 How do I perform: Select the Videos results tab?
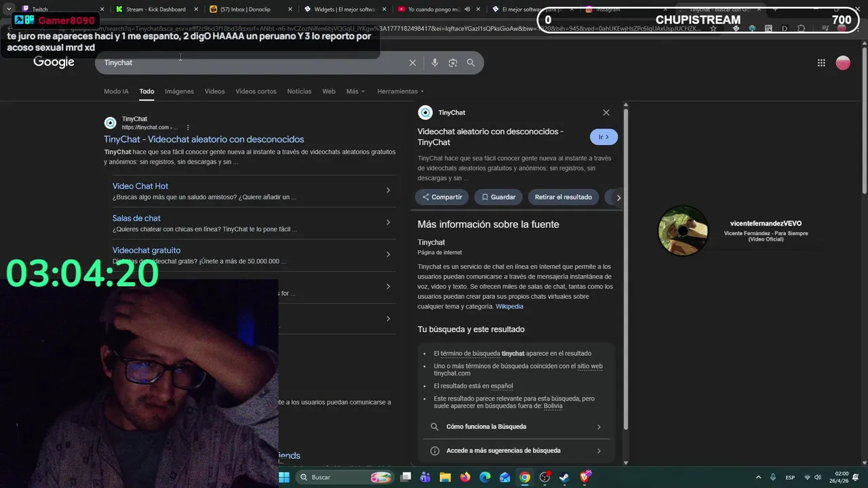tap(214, 91)
